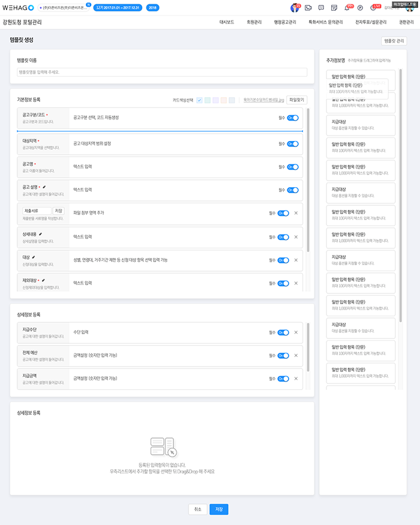Open the 2018 year selector badge
Image resolution: width=420 pixels, height=525 pixels.
(x=153, y=7)
